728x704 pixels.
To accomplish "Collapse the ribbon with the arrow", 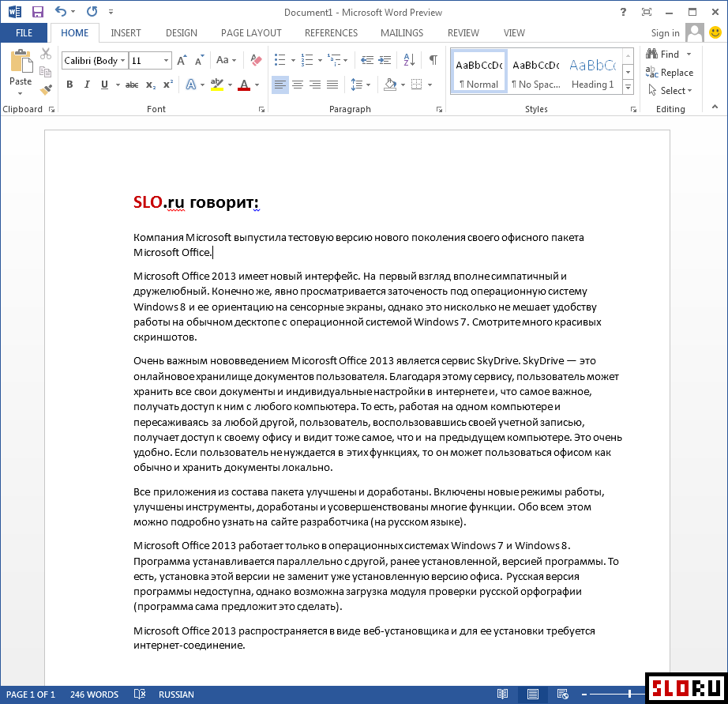I will 715,107.
